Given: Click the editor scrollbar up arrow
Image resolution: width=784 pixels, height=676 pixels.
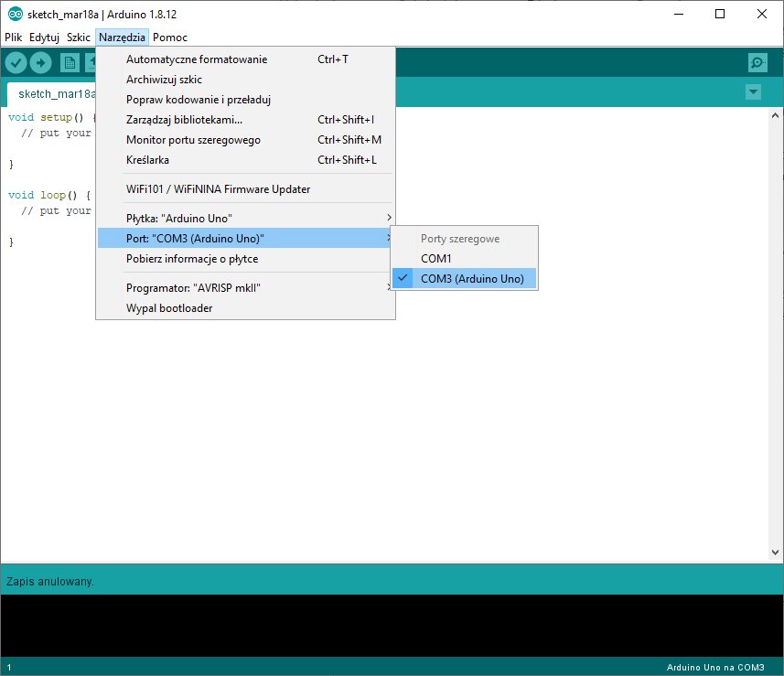Looking at the screenshot, I should pyautogui.click(x=775, y=115).
